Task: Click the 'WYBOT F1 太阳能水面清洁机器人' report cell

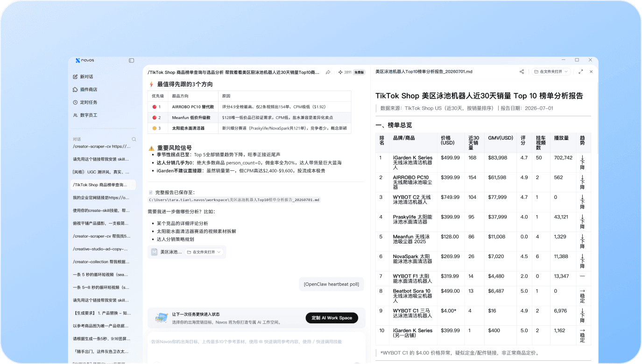Action: click(x=413, y=279)
